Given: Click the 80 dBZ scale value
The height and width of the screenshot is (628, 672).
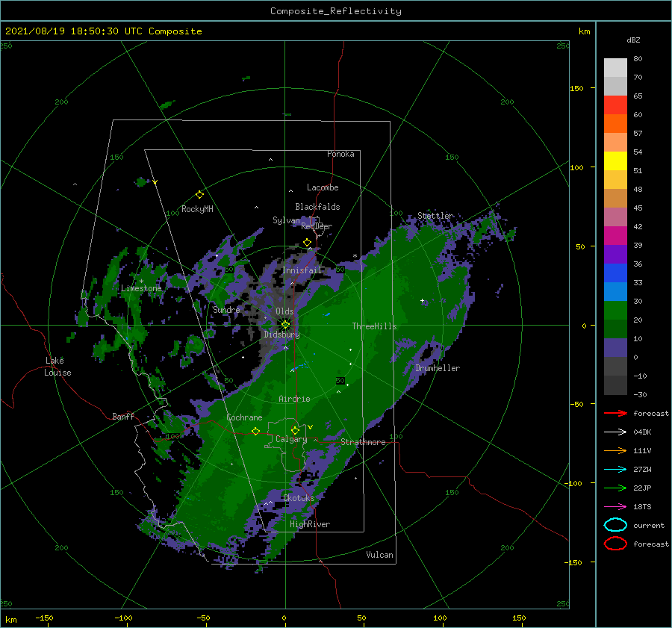Looking at the screenshot, I should 638,59.
